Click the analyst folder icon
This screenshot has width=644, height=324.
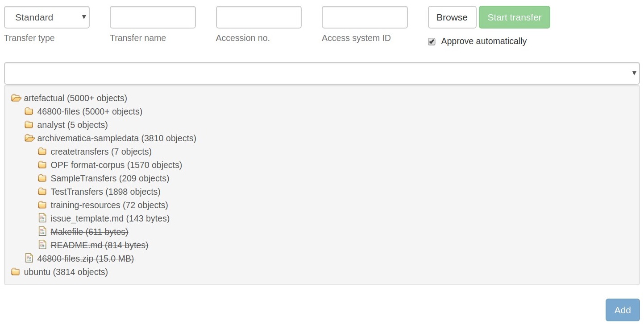pos(29,124)
